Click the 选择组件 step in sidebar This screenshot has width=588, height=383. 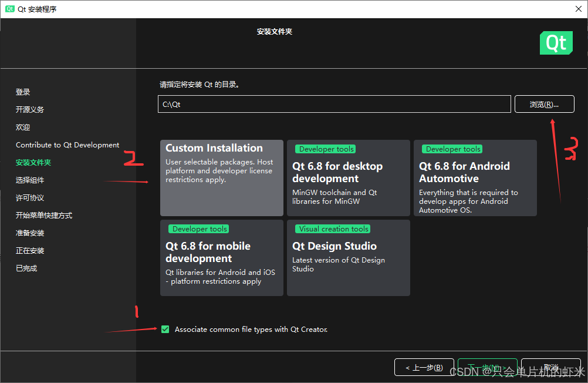coord(30,180)
